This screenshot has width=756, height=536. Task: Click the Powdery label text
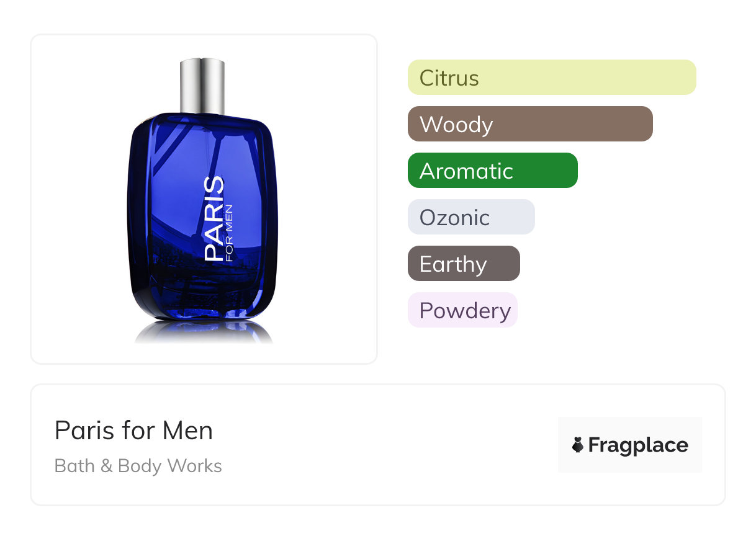click(x=465, y=311)
